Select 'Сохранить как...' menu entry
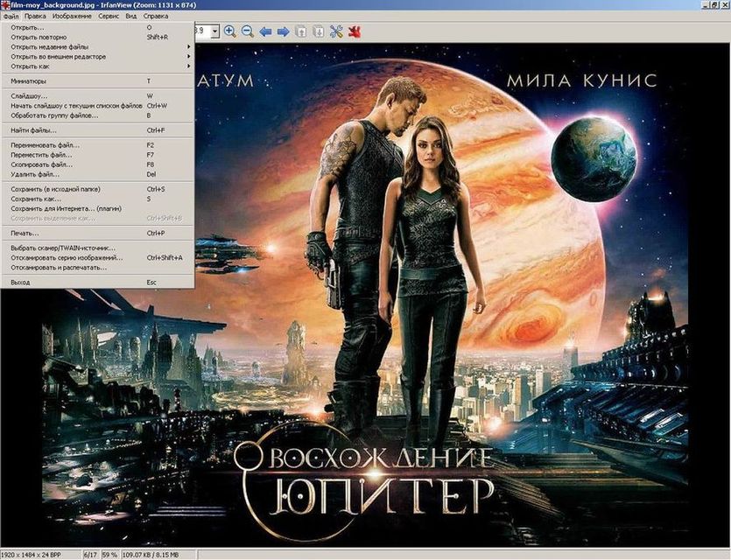This screenshot has height=560, width=731. 33,199
